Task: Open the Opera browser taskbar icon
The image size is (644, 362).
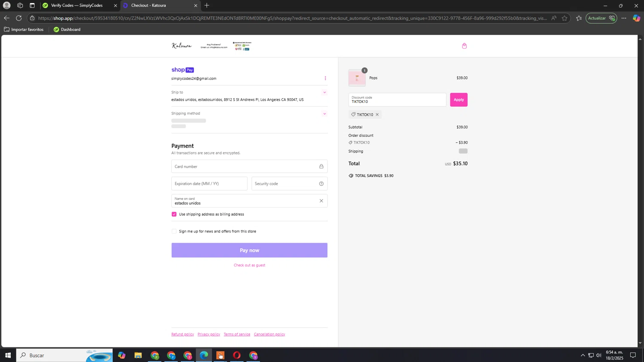Action: coord(237,355)
